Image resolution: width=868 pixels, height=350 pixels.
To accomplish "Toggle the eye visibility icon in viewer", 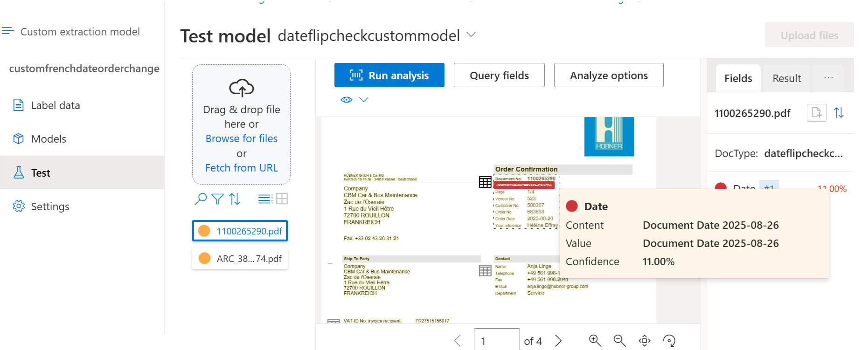I will pyautogui.click(x=347, y=100).
